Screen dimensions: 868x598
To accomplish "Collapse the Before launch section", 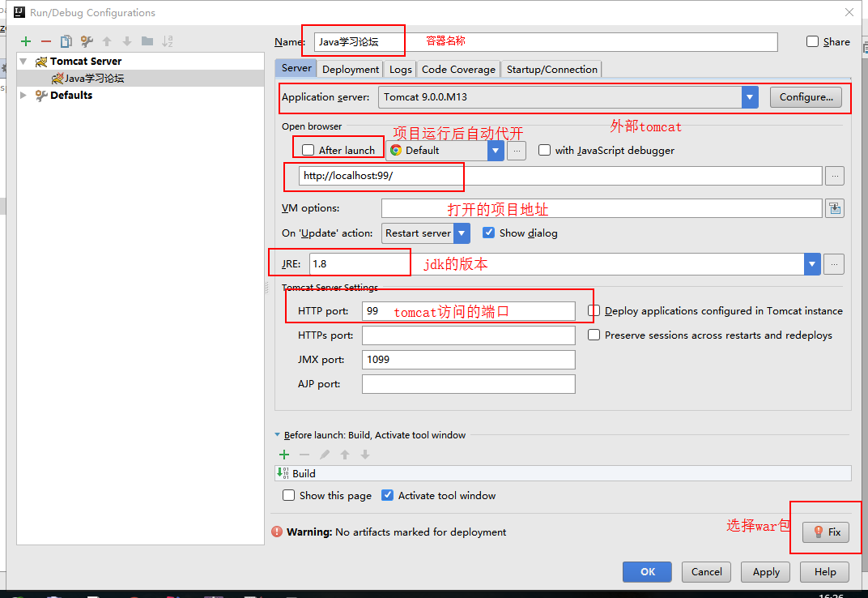I will click(278, 435).
